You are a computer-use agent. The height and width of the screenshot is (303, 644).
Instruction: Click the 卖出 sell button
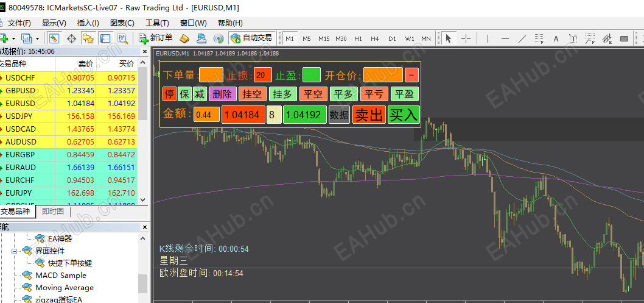369,115
